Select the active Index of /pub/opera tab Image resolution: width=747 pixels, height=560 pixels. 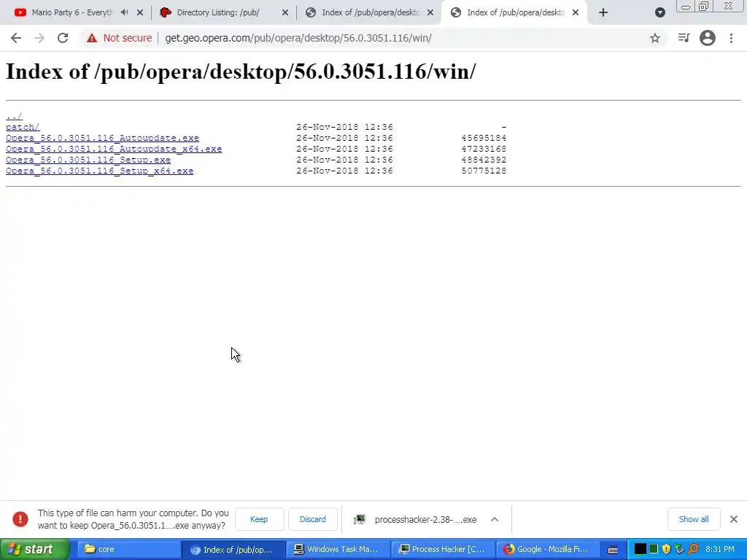[508, 12]
